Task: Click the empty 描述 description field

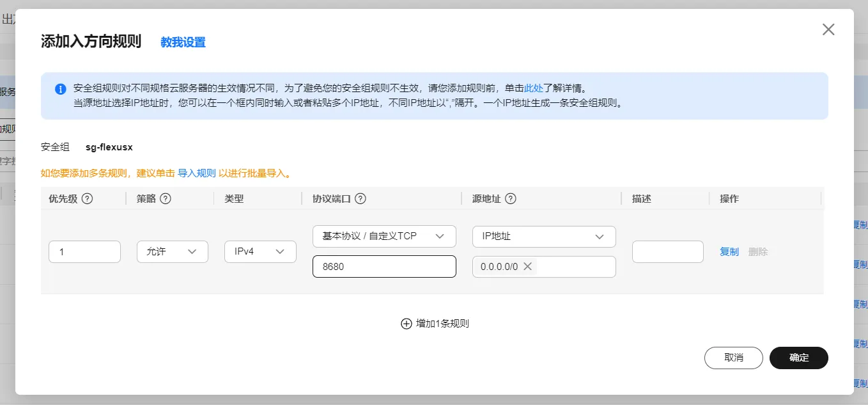Action: click(667, 251)
